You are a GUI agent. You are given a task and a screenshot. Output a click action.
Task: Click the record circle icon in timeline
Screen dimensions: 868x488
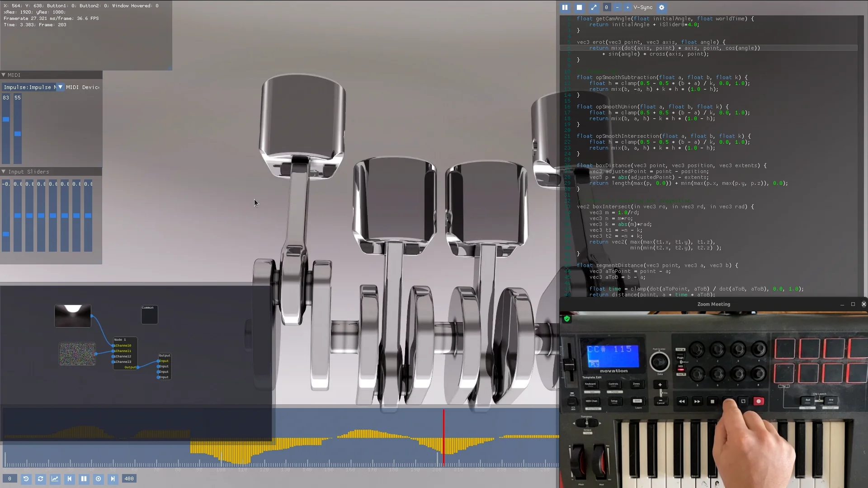pos(98,479)
